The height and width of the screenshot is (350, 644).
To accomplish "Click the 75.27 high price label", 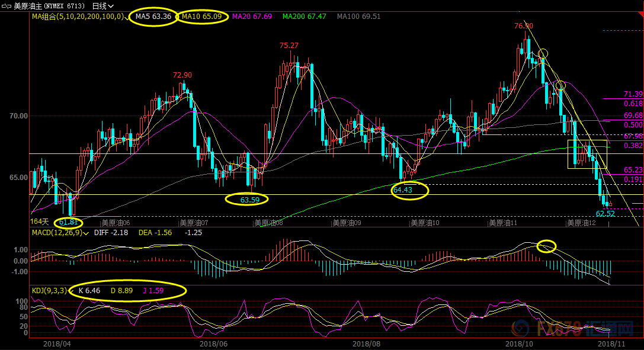I will pyautogui.click(x=289, y=46).
